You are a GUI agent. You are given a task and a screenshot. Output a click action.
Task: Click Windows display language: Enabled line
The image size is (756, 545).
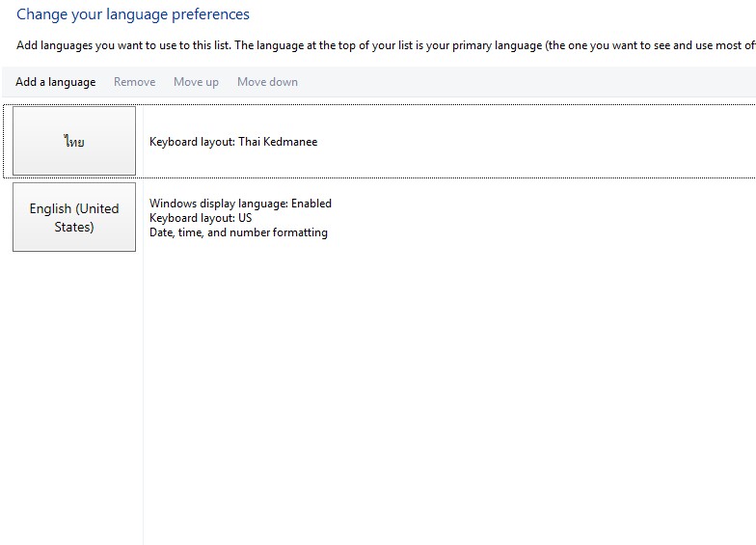tap(241, 204)
